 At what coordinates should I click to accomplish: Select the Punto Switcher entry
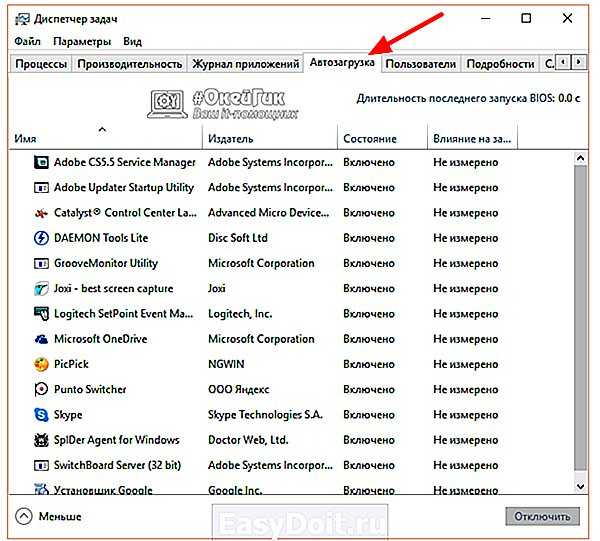click(x=291, y=389)
